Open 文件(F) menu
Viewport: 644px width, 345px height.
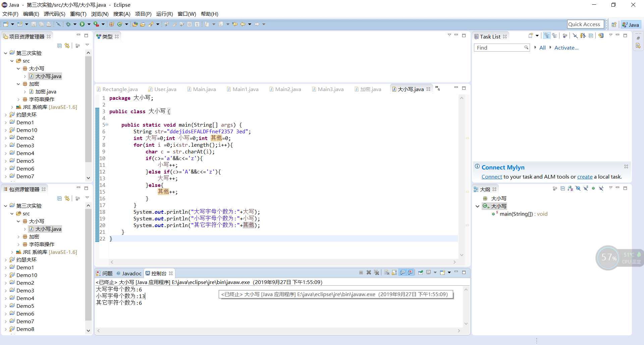[10, 14]
